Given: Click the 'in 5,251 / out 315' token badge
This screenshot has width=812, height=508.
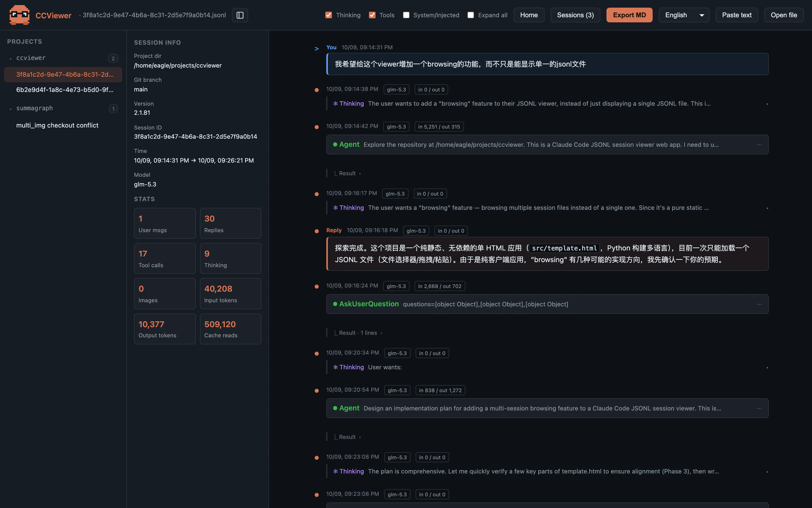Looking at the screenshot, I should tap(439, 127).
